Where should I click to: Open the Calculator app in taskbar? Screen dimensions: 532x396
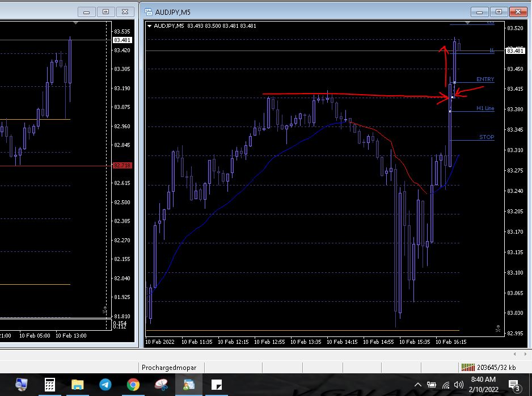(50, 385)
